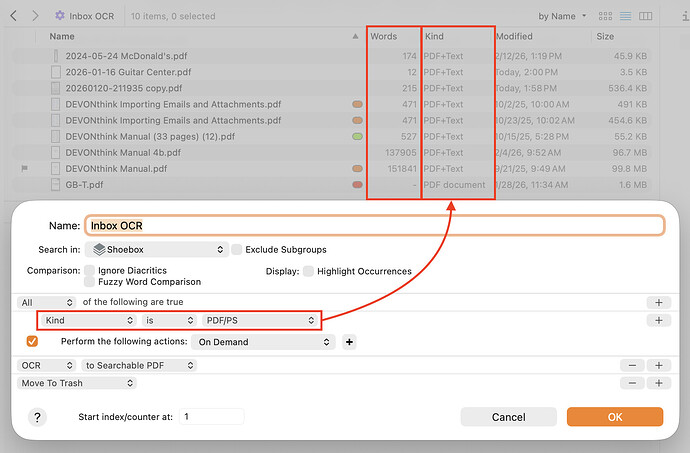Uncheck Perform the following actions checkbox
Screen dimensions: 690x453
tap(33, 342)
